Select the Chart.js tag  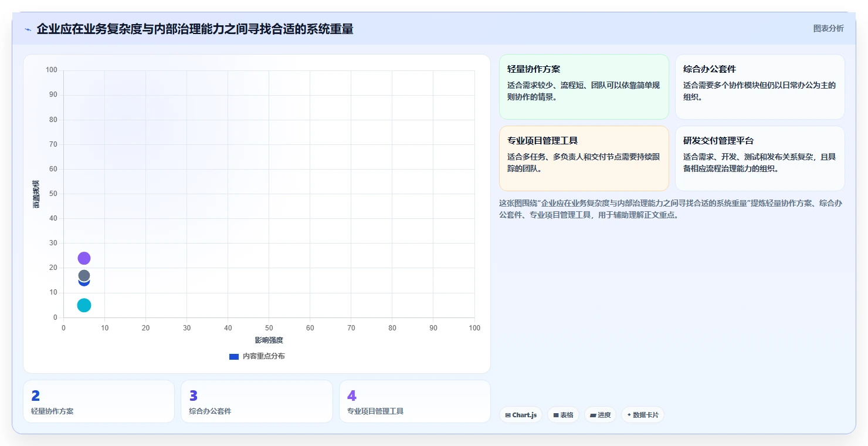(521, 415)
